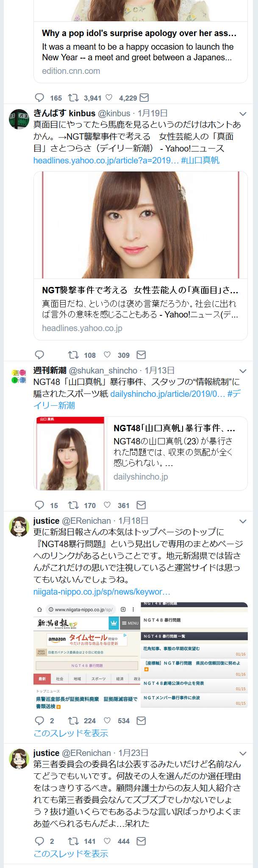This screenshot has width=258, height=868.
Task: Share the 週刊新潮 tweet by direct message
Action: click(141, 505)
